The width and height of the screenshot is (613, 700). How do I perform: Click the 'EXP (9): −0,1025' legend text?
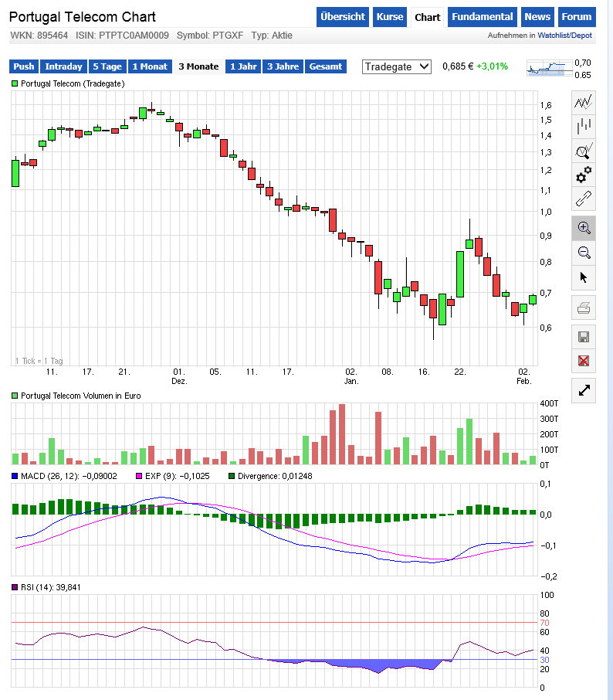point(178,477)
